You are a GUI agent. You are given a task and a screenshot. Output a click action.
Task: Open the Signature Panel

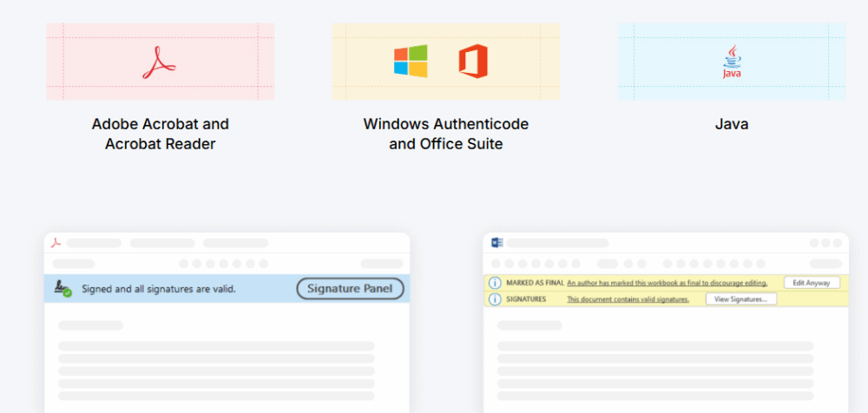click(x=350, y=289)
